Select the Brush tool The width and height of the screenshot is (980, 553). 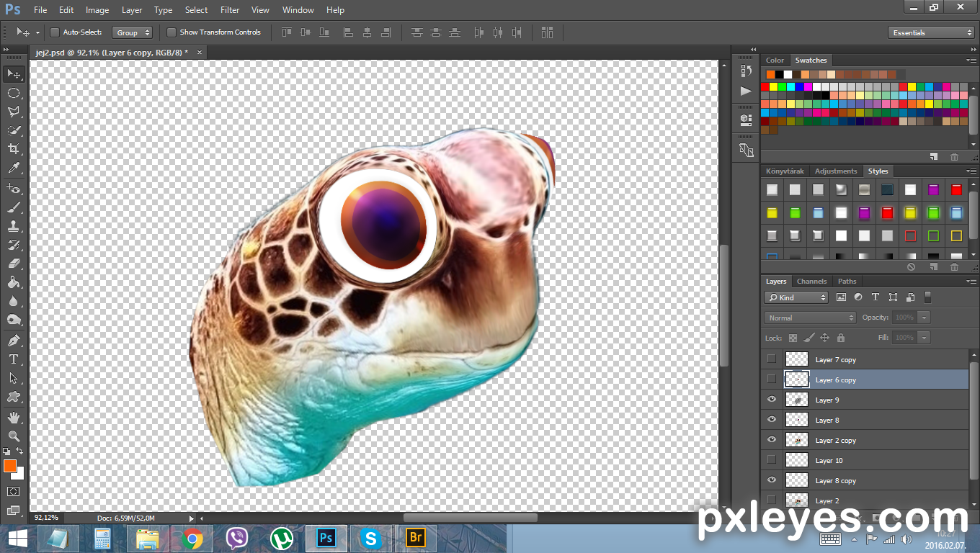(x=14, y=207)
